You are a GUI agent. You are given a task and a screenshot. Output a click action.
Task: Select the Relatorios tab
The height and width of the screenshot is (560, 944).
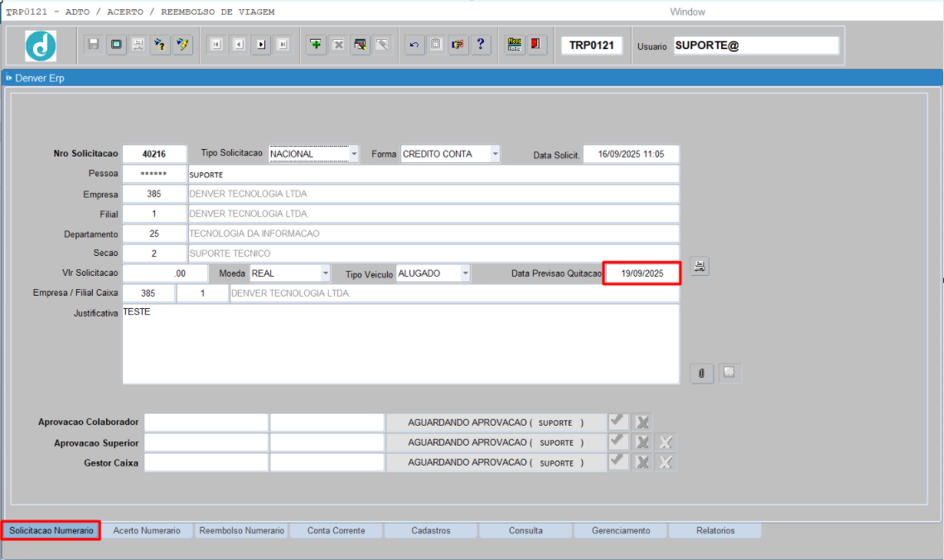pyautogui.click(x=715, y=531)
